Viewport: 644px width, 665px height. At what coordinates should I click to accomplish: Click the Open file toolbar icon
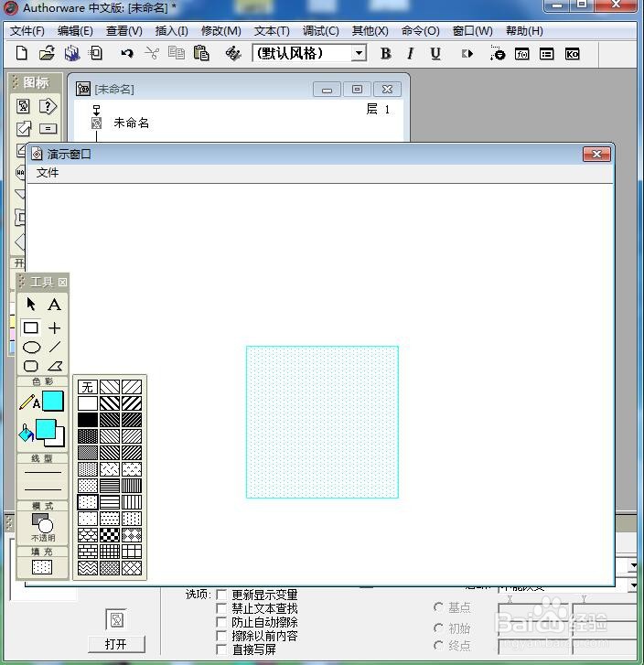coord(47,53)
